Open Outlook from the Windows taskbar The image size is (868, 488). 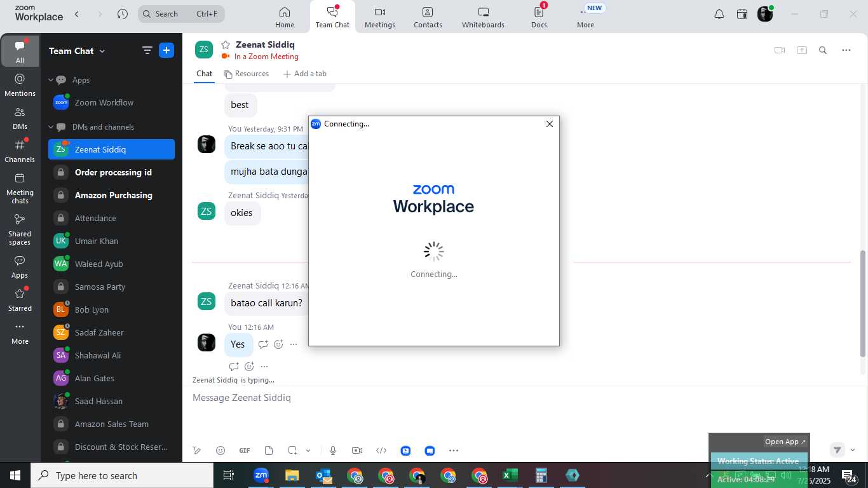(x=323, y=475)
